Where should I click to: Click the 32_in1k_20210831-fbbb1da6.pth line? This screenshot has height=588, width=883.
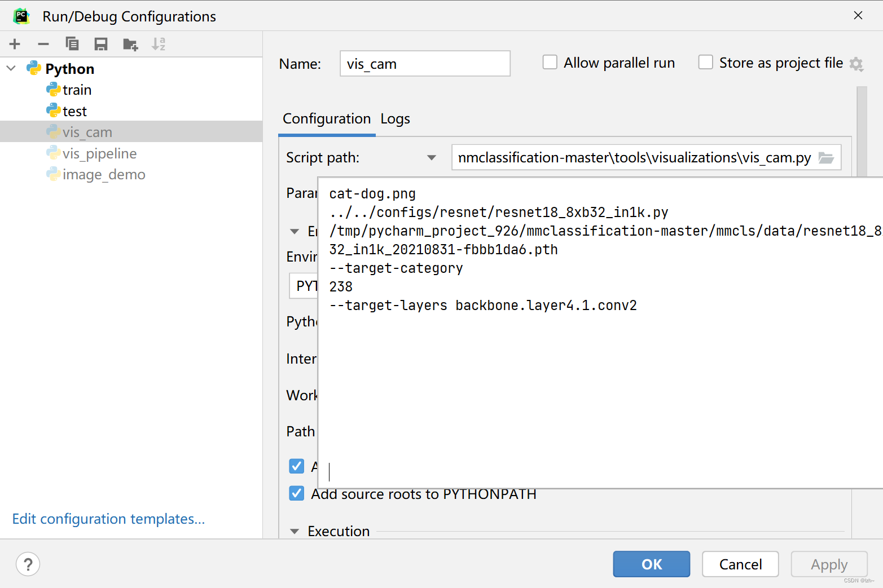443,250
